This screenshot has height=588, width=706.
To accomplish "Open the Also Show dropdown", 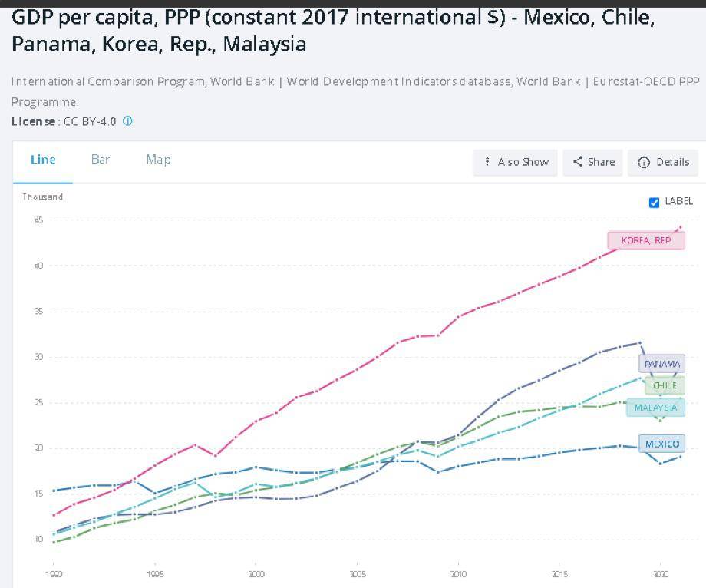I will click(x=515, y=162).
